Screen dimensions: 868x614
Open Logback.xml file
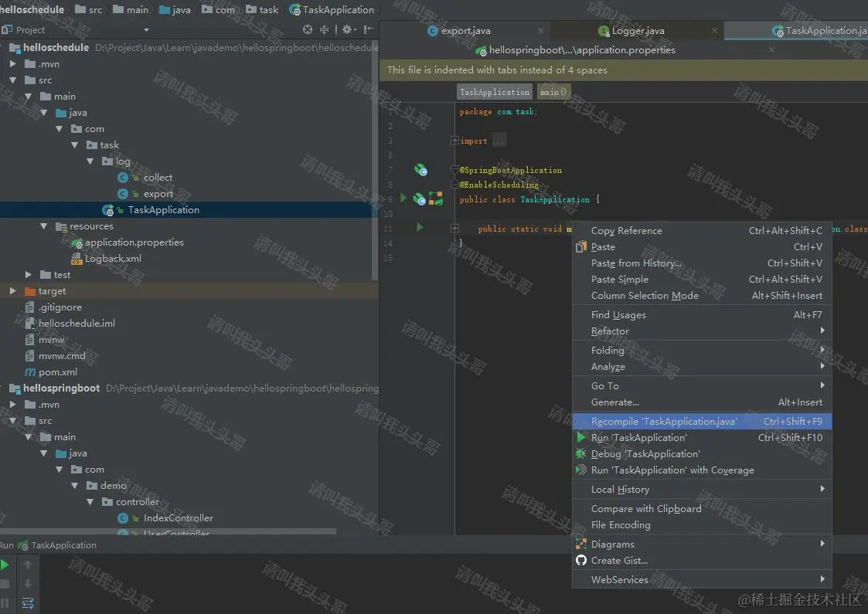(113, 258)
